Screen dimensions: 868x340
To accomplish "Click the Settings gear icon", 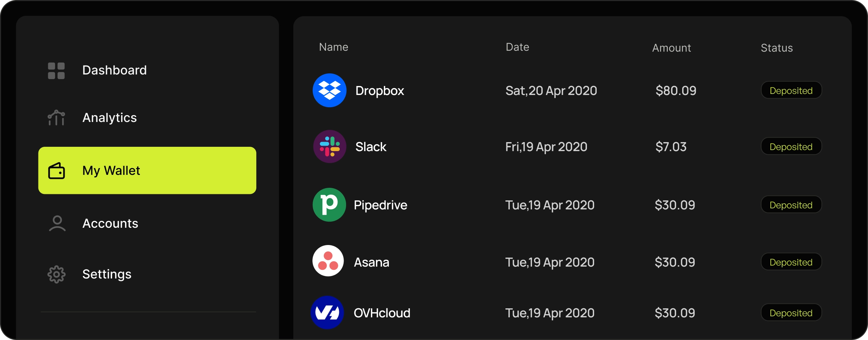I will pos(56,275).
